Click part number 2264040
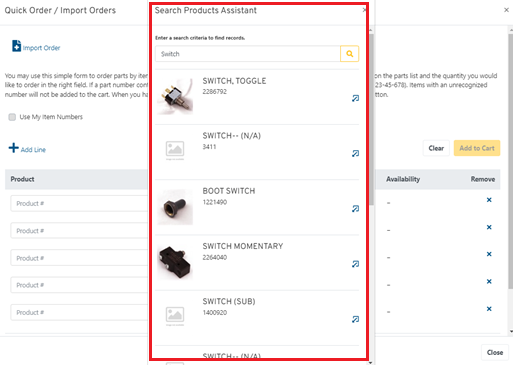Image resolution: width=514 pixels, height=365 pixels. tap(214, 257)
